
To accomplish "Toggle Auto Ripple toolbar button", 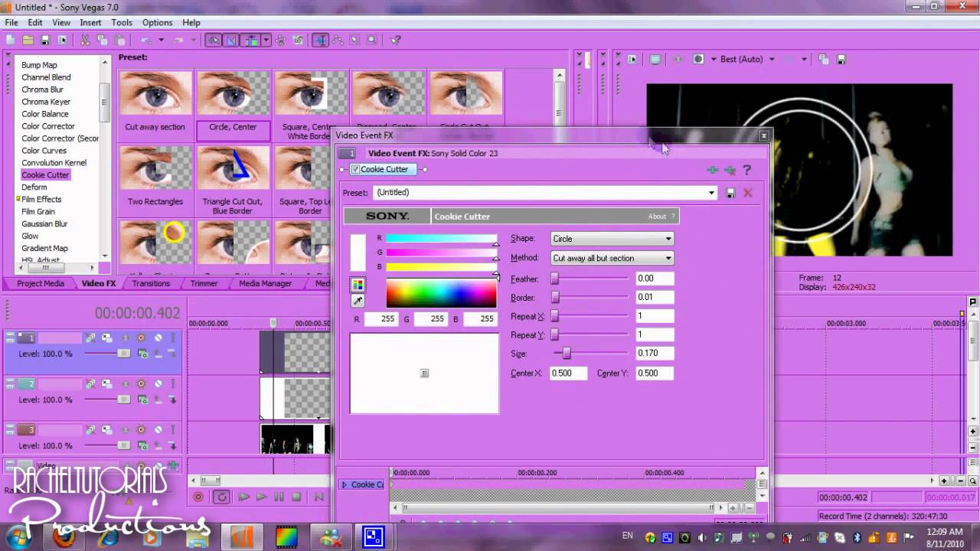I will pyautogui.click(x=251, y=40).
